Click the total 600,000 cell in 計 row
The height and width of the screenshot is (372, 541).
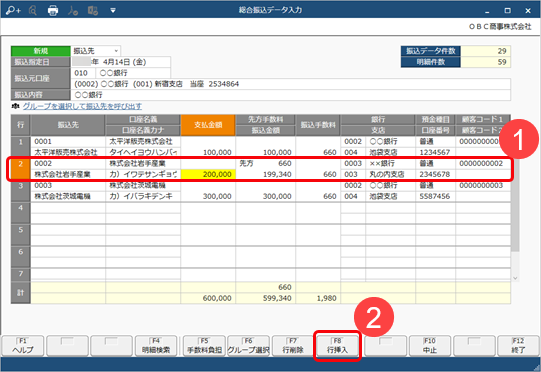click(x=208, y=298)
